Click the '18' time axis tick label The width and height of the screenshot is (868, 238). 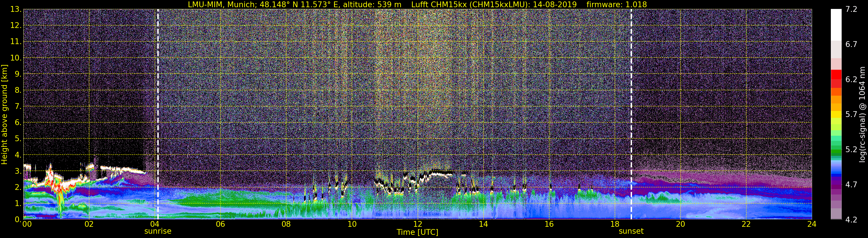[614, 224]
